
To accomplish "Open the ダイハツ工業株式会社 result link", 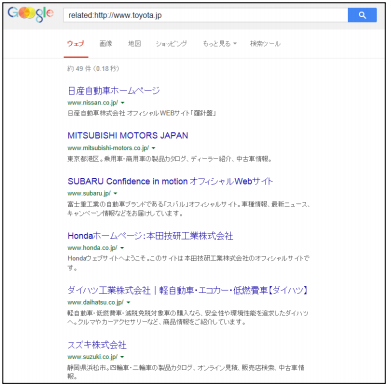I will [x=188, y=290].
